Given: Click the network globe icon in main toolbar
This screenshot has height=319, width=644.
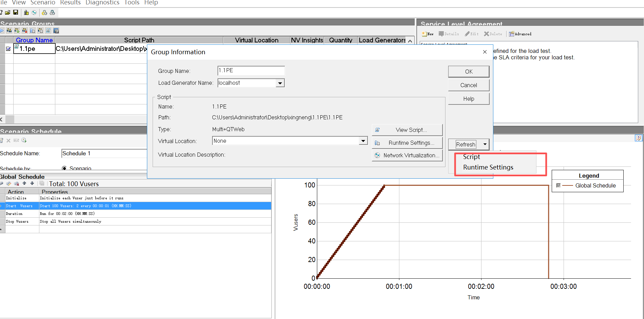Looking at the screenshot, I should pos(34,13).
